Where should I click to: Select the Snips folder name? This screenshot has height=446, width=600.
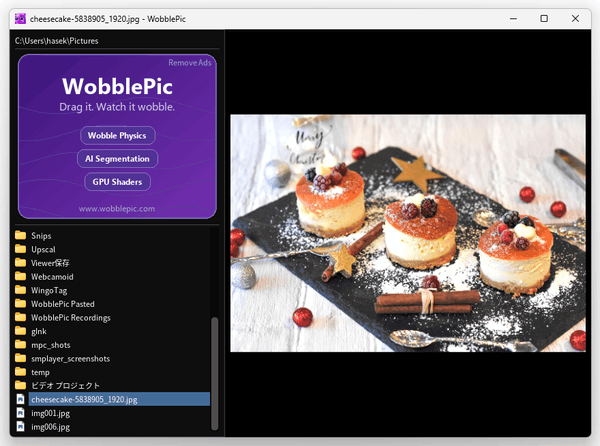(x=41, y=236)
